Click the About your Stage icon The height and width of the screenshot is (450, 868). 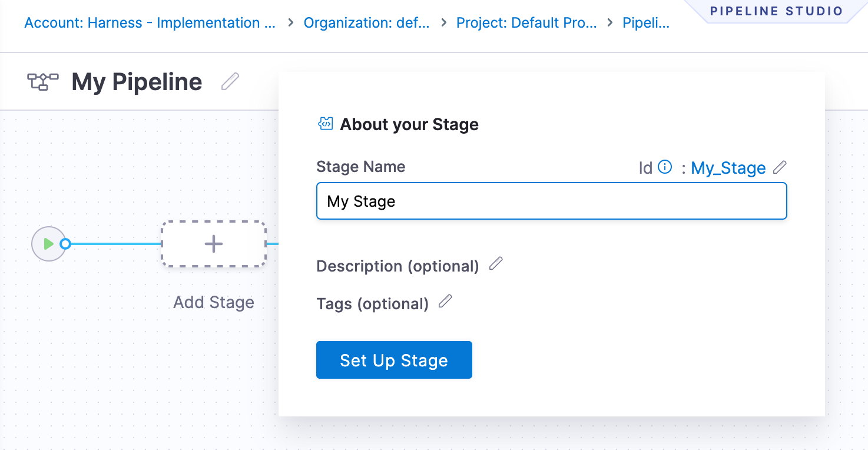(326, 124)
